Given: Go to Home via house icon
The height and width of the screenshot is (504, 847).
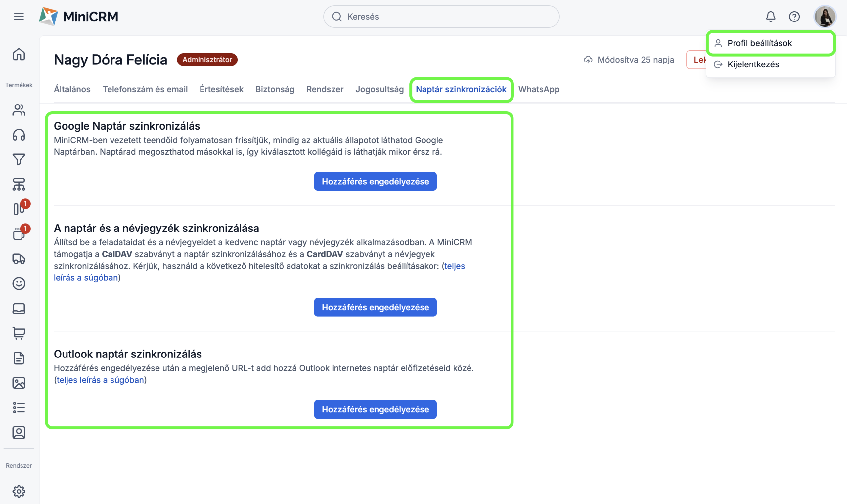Looking at the screenshot, I should pyautogui.click(x=19, y=54).
